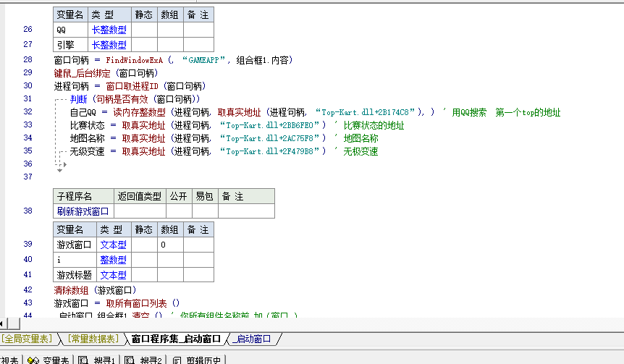Click the 数组 cell containing 0
This screenshot has height=364, width=624.
point(170,245)
